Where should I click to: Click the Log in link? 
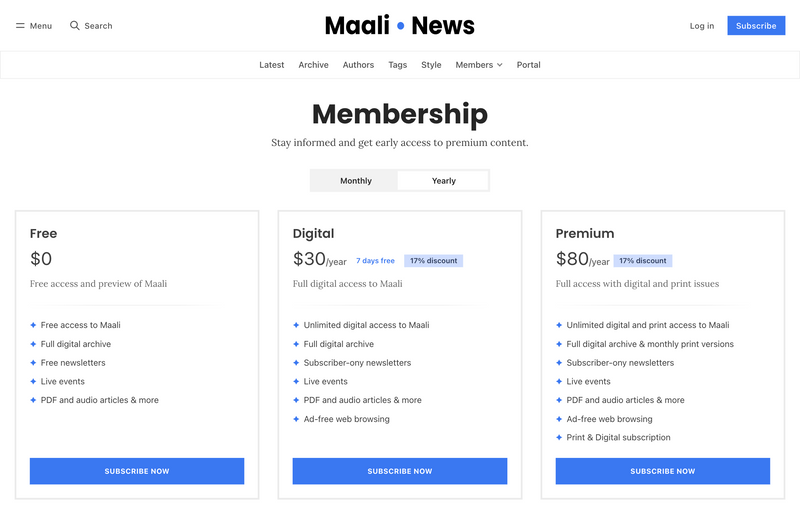(x=702, y=26)
